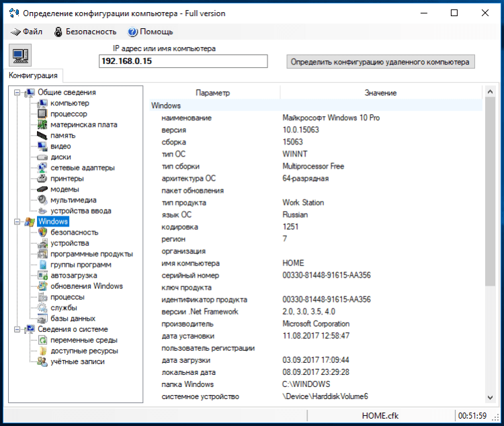Screen dimensions: 504x426
Task: Select Общие сведения tree label
Action: click(x=67, y=92)
